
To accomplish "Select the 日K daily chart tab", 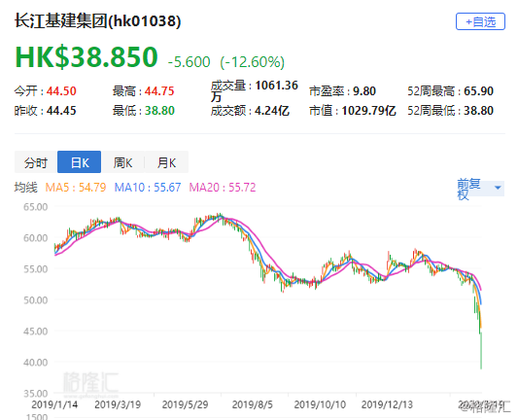I will [80, 162].
